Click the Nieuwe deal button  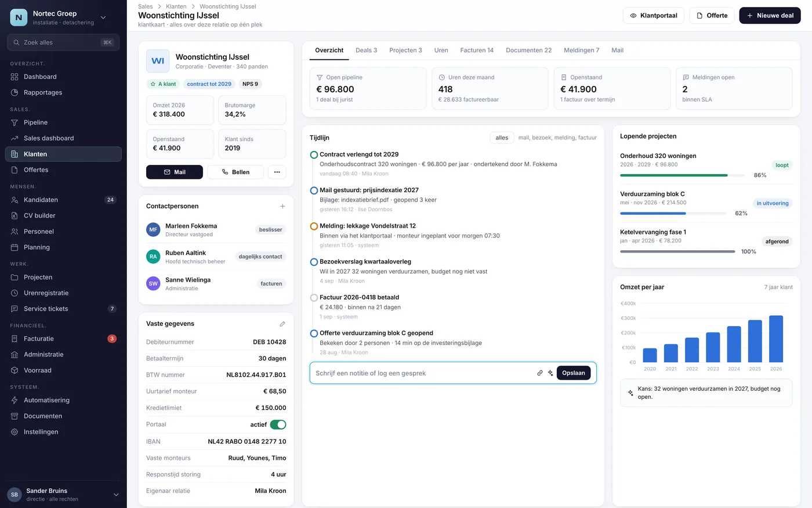click(770, 16)
